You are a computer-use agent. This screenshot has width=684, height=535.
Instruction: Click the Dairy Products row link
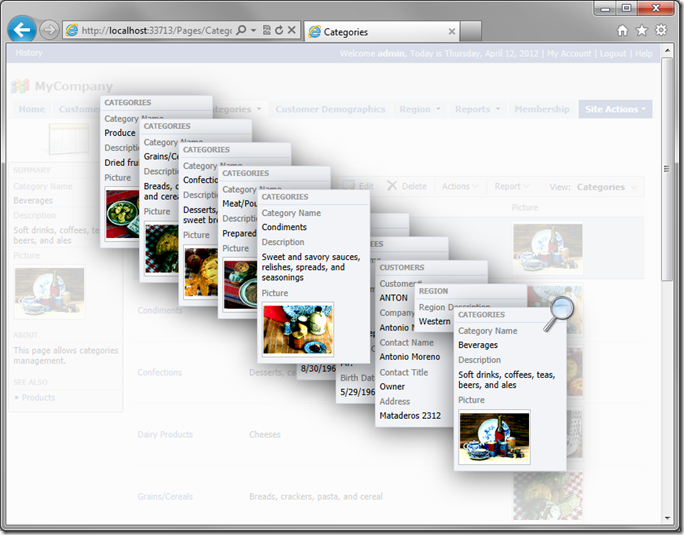[x=165, y=434]
